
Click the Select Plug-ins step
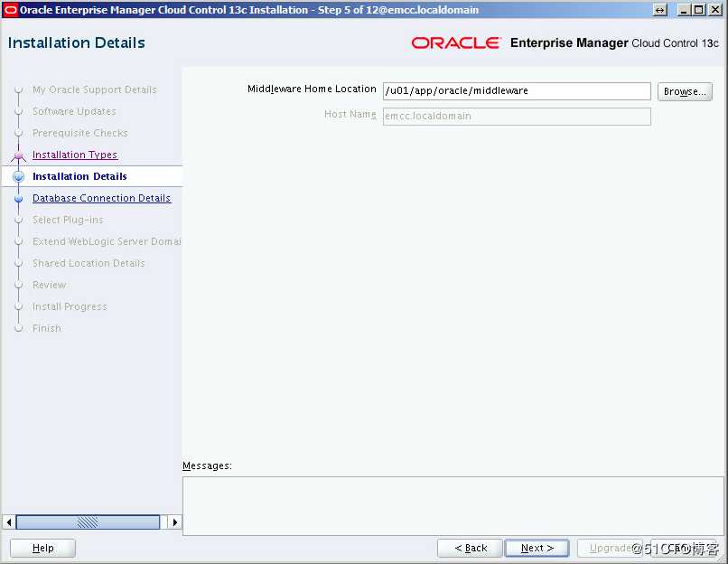click(x=68, y=220)
